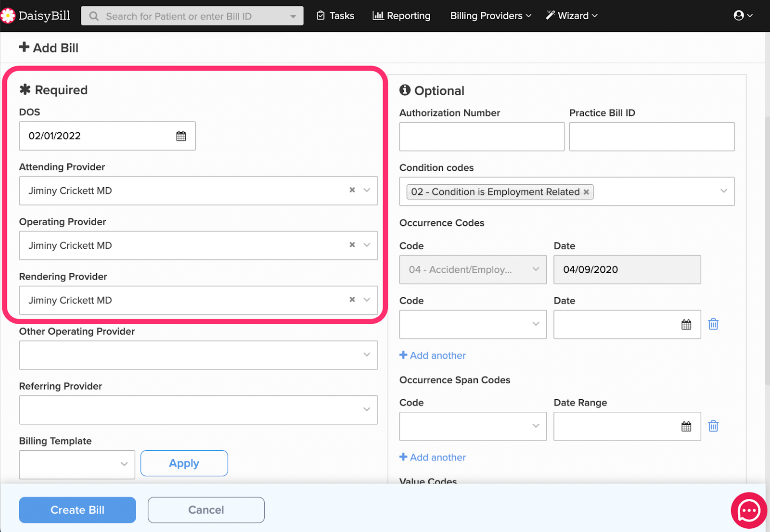Focus the patient or Bill ID search box
770x532 pixels.
192,16
